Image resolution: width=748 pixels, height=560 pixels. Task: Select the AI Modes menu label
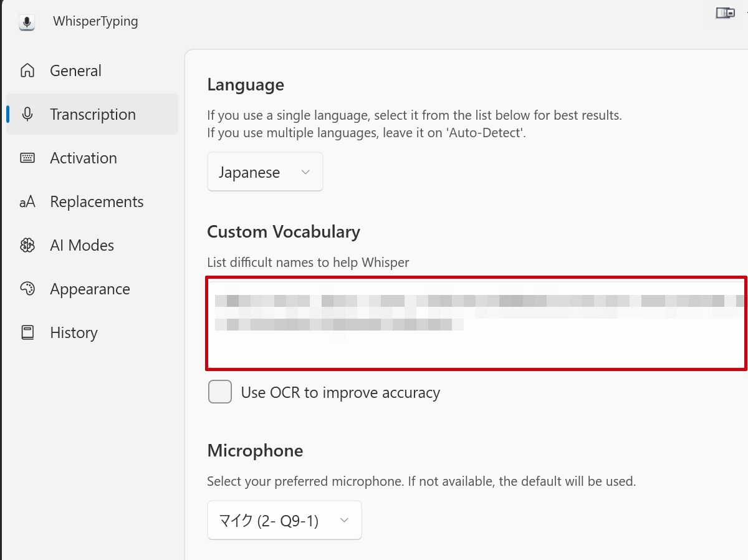[x=82, y=245]
